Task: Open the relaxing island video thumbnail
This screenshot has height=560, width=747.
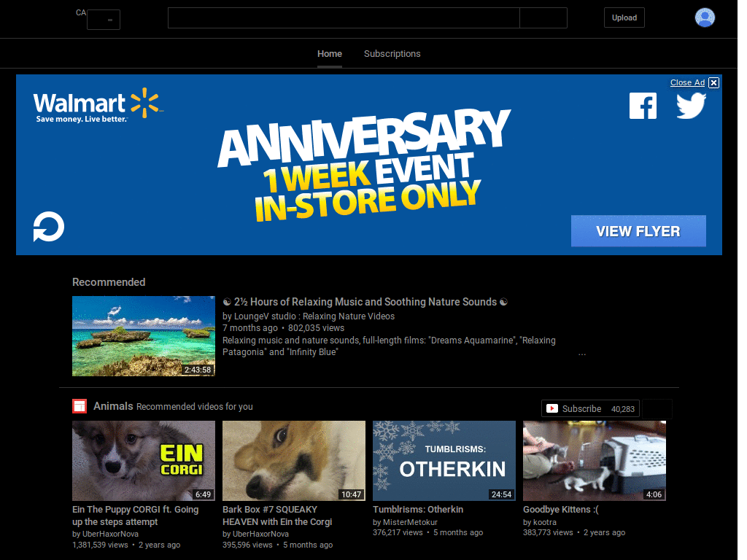Action: coord(144,336)
